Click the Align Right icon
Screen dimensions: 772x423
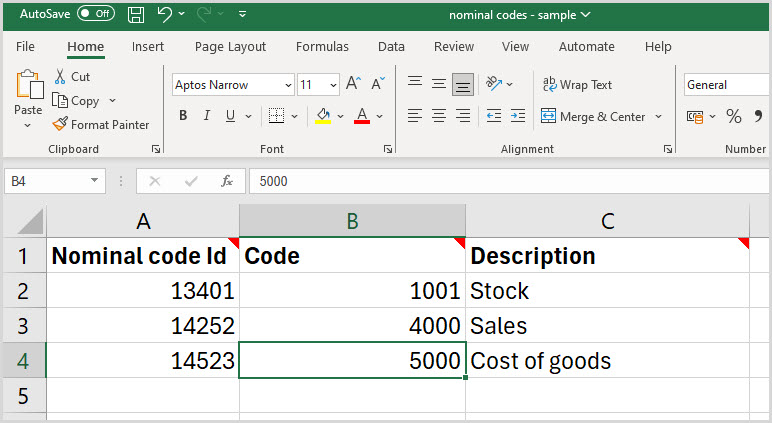[x=463, y=116]
